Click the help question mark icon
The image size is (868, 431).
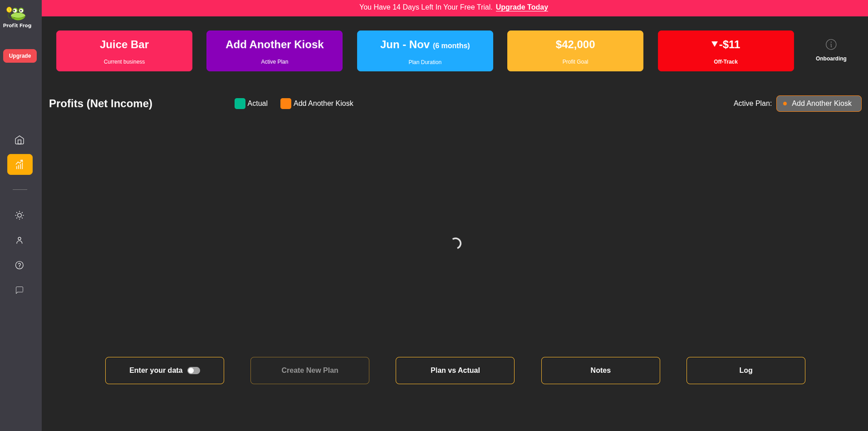point(20,265)
